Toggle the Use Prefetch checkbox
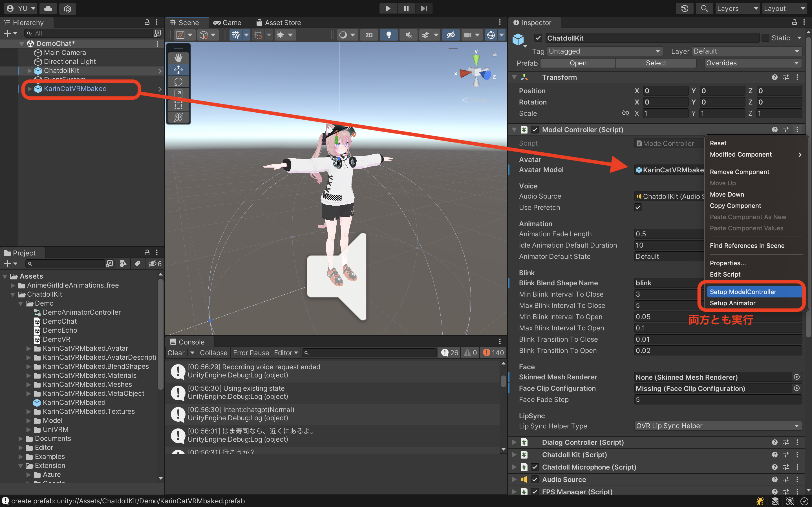Screen dimensions: 812x507 [x=638, y=207]
